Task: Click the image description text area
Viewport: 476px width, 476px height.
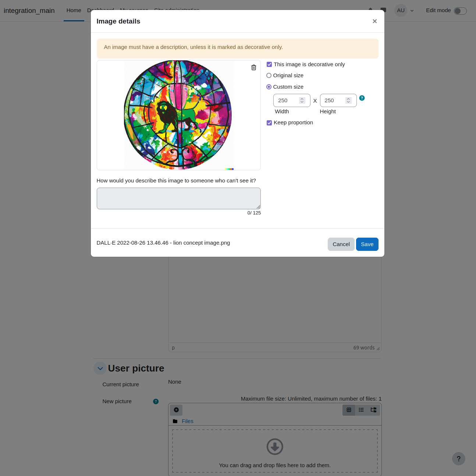Action: 179,198
